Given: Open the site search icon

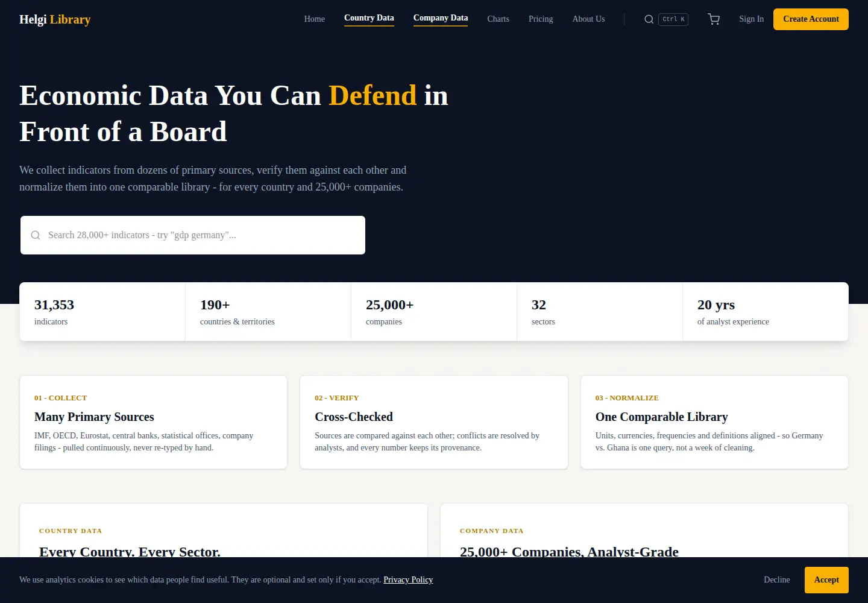Looking at the screenshot, I should [649, 19].
